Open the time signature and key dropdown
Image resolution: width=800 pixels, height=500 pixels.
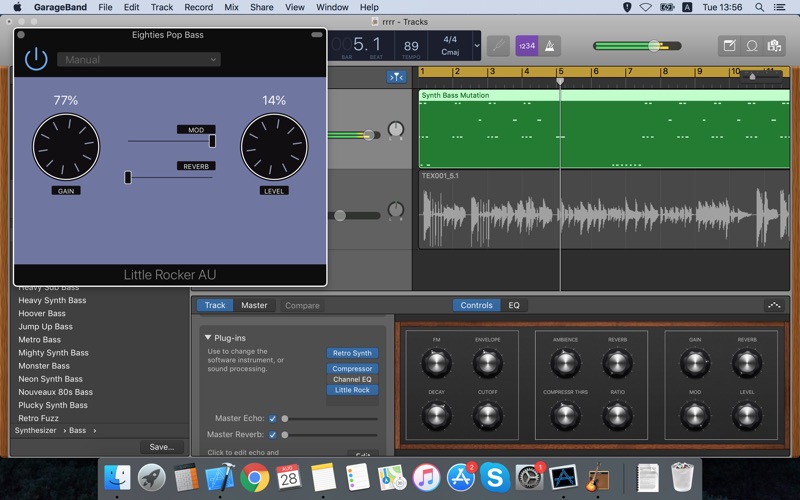click(x=477, y=45)
